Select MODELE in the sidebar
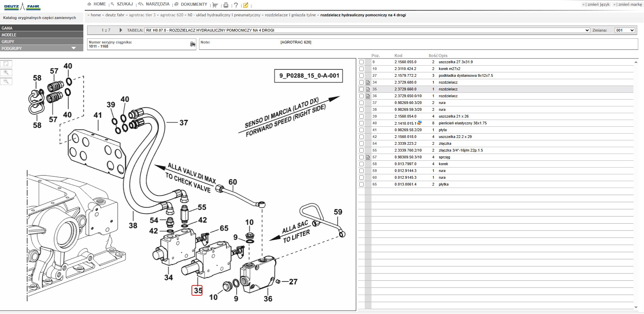644x314 pixels. pos(42,35)
